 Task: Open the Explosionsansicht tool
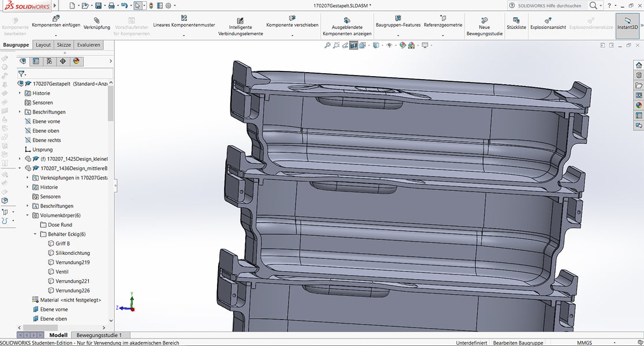point(548,24)
